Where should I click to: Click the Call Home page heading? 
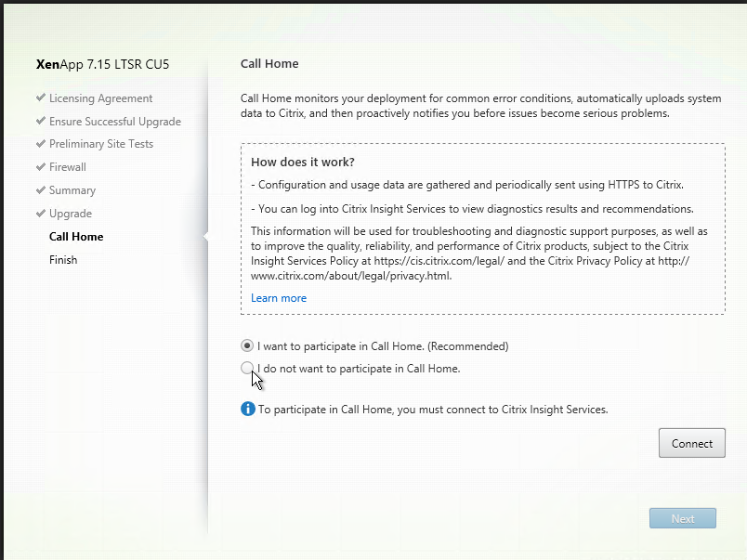point(269,64)
